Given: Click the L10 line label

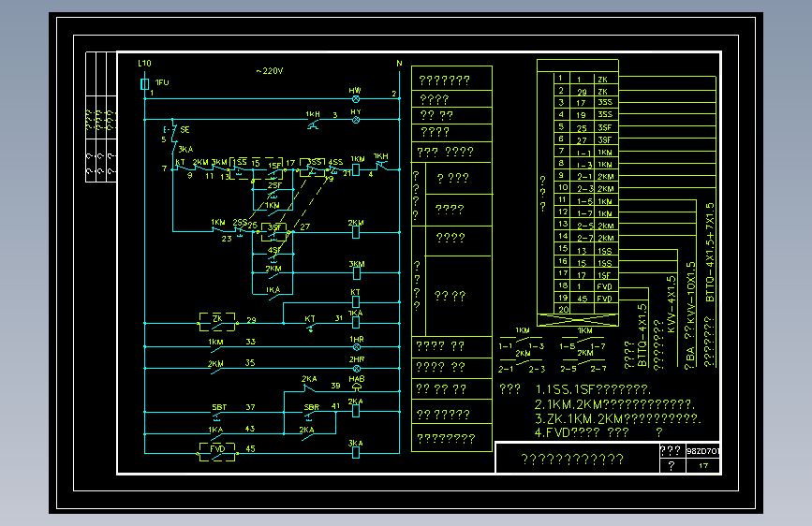Looking at the screenshot, I should 144,63.
